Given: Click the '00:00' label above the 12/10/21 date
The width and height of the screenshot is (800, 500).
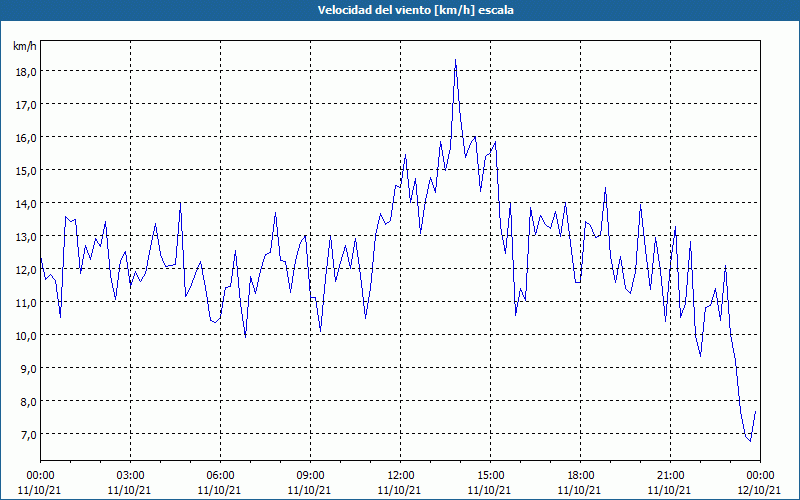Looking at the screenshot, I should 760,476.
